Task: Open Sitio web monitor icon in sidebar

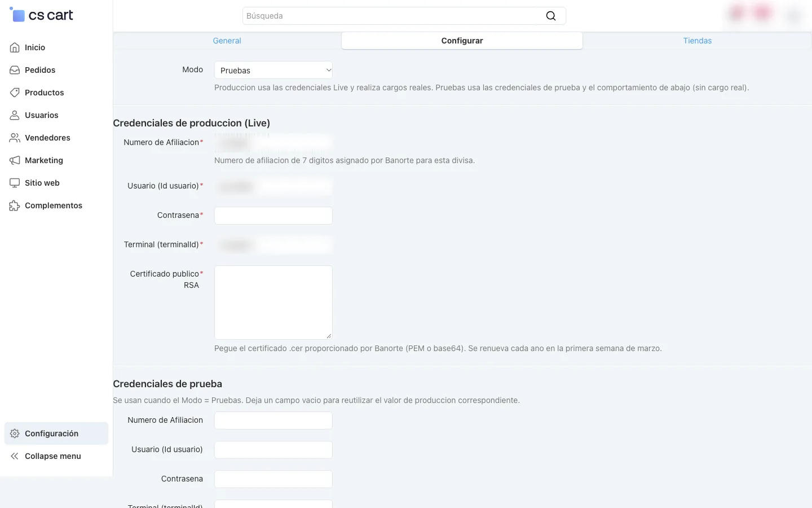Action: point(15,183)
